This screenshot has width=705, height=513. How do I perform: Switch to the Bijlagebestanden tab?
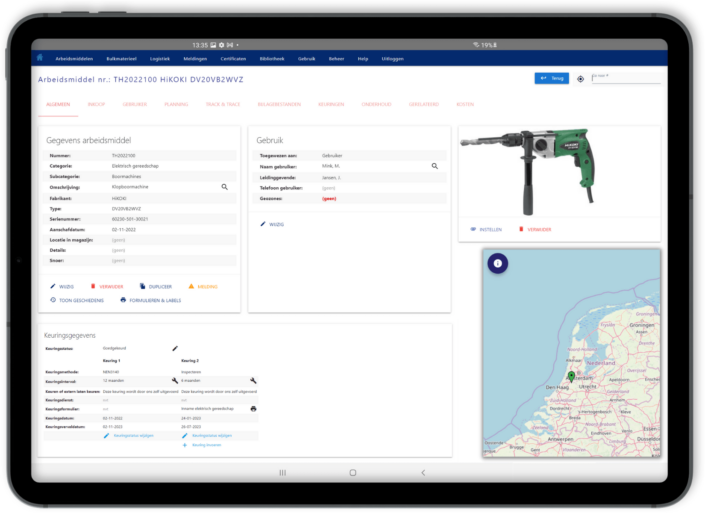point(279,104)
